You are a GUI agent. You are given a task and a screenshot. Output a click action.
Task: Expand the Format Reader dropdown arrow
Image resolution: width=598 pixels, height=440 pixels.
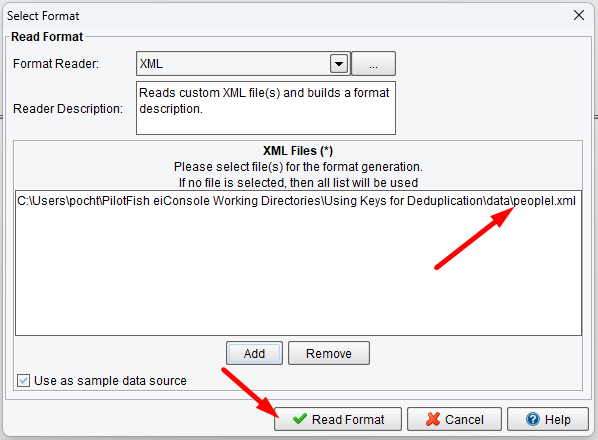coord(339,63)
